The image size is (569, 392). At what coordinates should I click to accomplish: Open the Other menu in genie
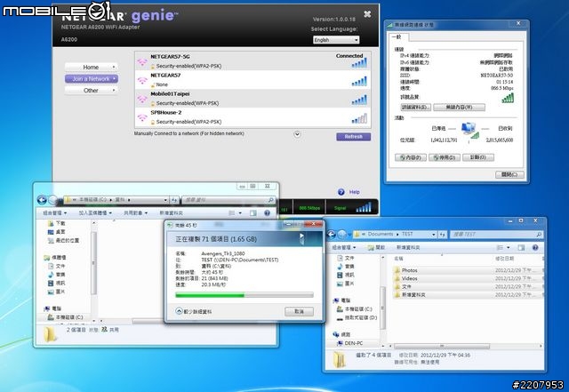pos(92,91)
